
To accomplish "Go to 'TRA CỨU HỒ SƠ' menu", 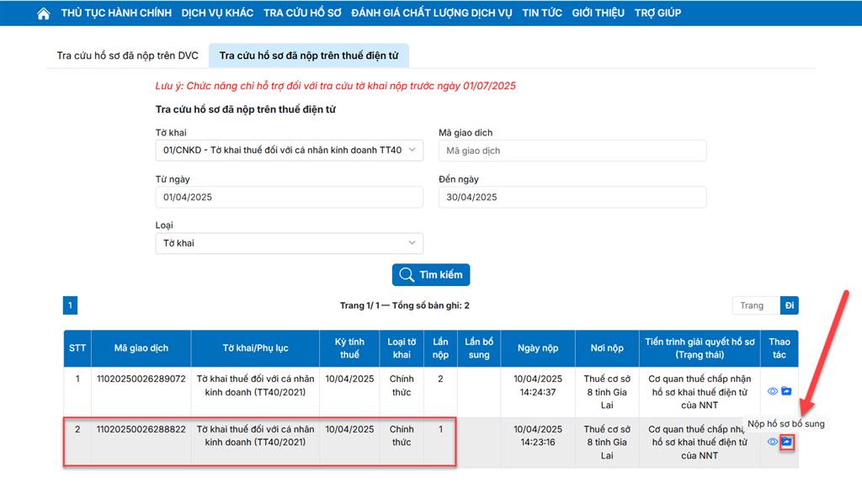I will tap(302, 13).
